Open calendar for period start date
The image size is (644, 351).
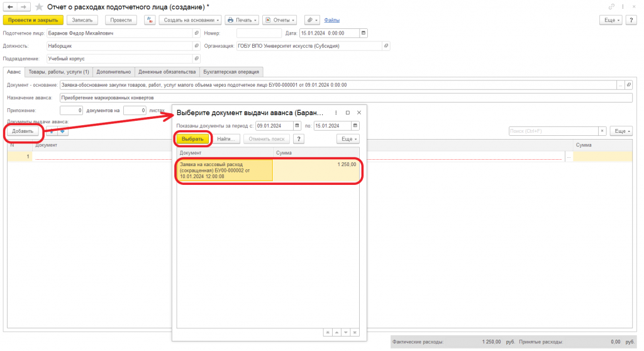[x=297, y=126]
